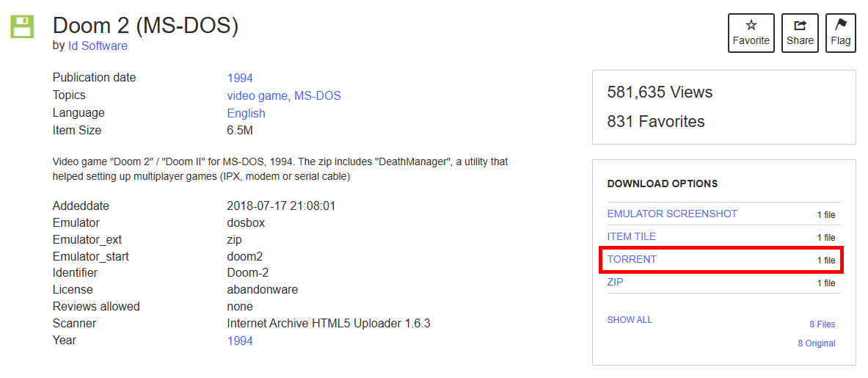Download the ZIP file
The width and height of the screenshot is (868, 378).
(615, 282)
